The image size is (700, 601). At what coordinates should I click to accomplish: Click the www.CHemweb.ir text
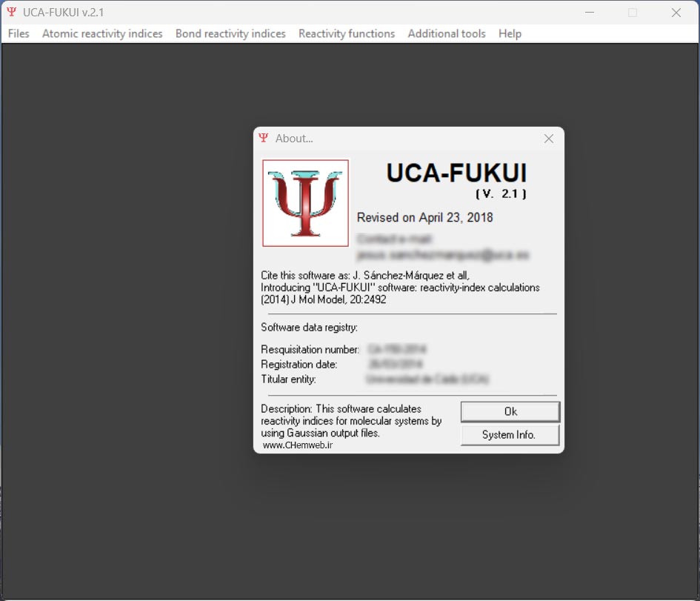(298, 445)
